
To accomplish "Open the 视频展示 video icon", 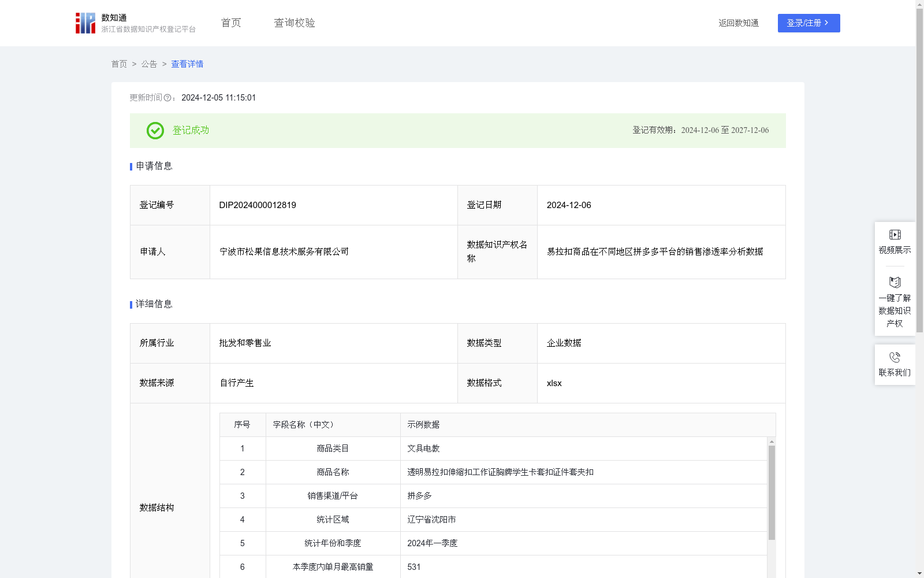I will pyautogui.click(x=895, y=235).
